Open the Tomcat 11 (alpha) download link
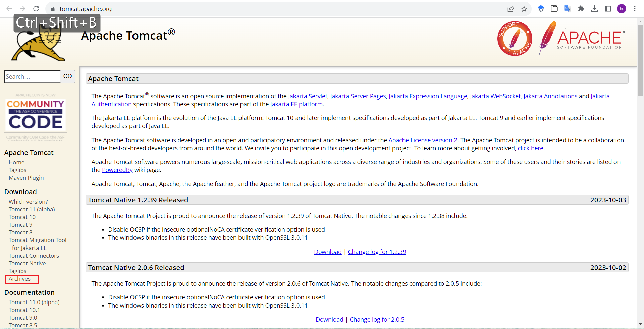This screenshot has width=644, height=329. click(32, 209)
